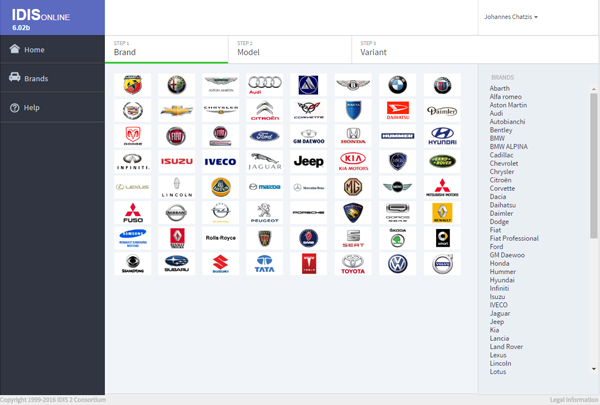
Task: Switch to Step 2 Model tab
Action: (290, 49)
